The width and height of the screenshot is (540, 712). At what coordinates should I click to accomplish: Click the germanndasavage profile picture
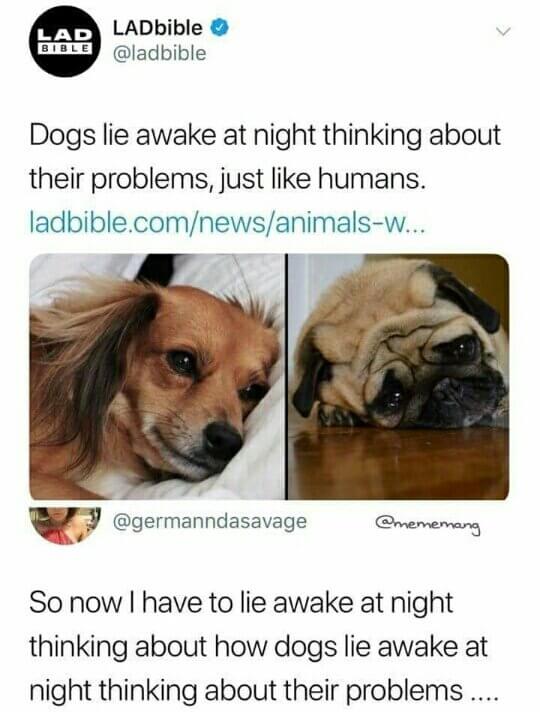pos(64,525)
